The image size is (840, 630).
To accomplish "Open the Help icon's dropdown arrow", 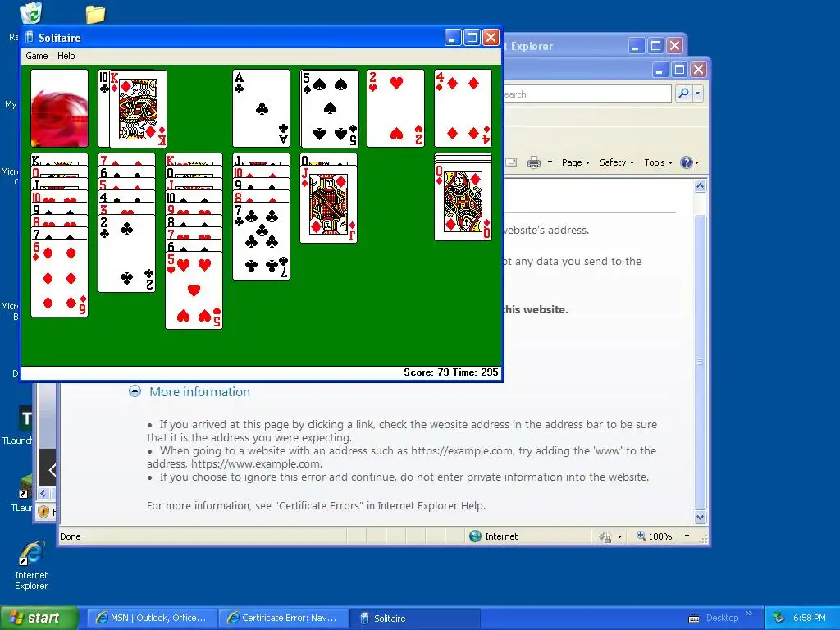I will 697,163.
